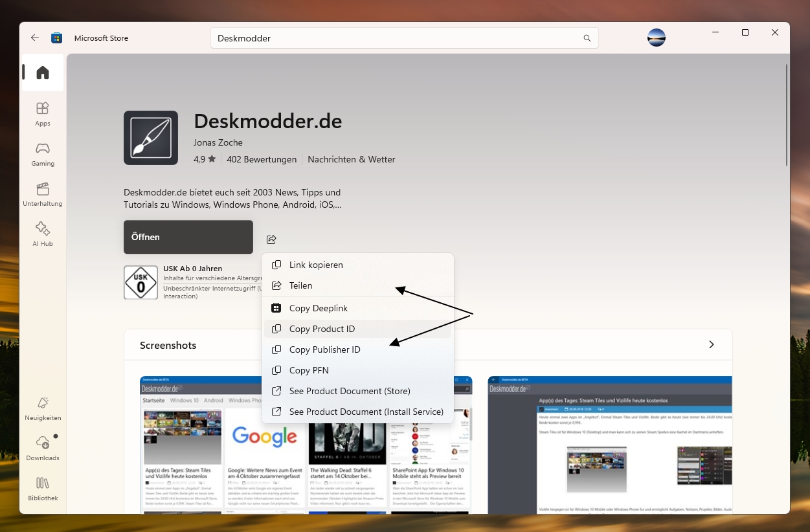Click the search magnifier icon
The width and height of the screenshot is (810, 532).
coord(587,38)
